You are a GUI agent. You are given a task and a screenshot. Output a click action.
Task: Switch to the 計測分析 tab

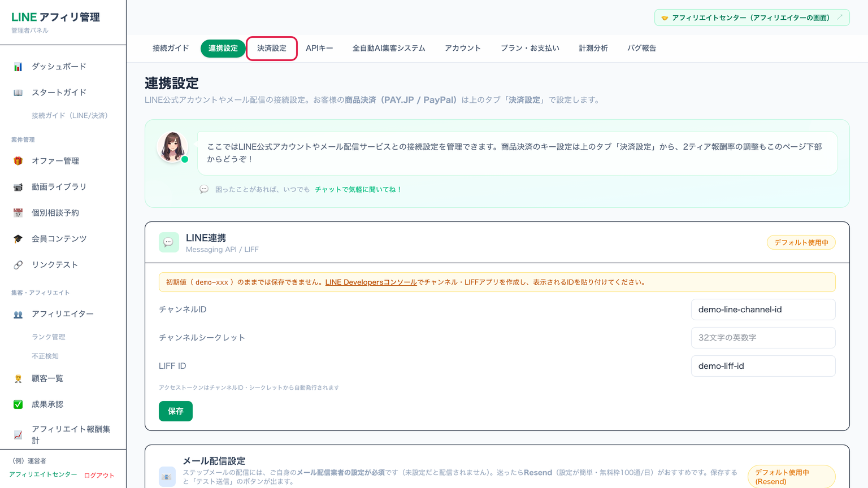coord(593,49)
